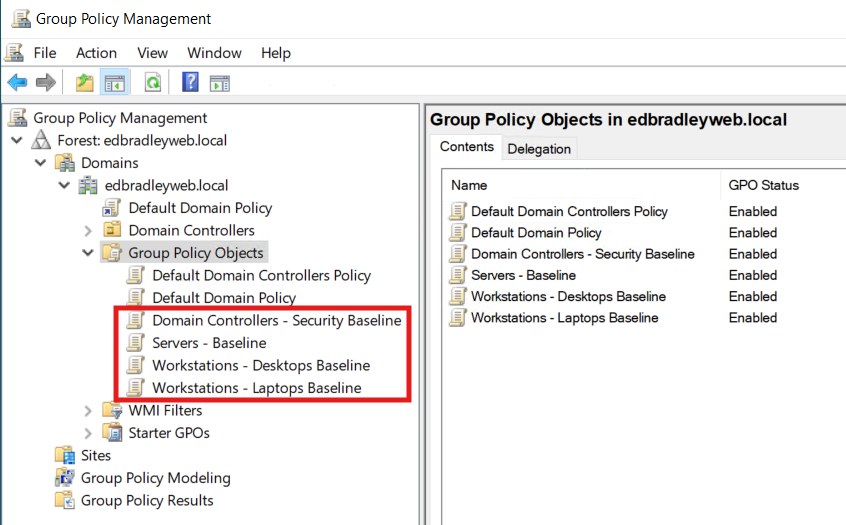This screenshot has height=525, width=846.
Task: Select Default Domain Policy link under domain
Action: coord(200,208)
